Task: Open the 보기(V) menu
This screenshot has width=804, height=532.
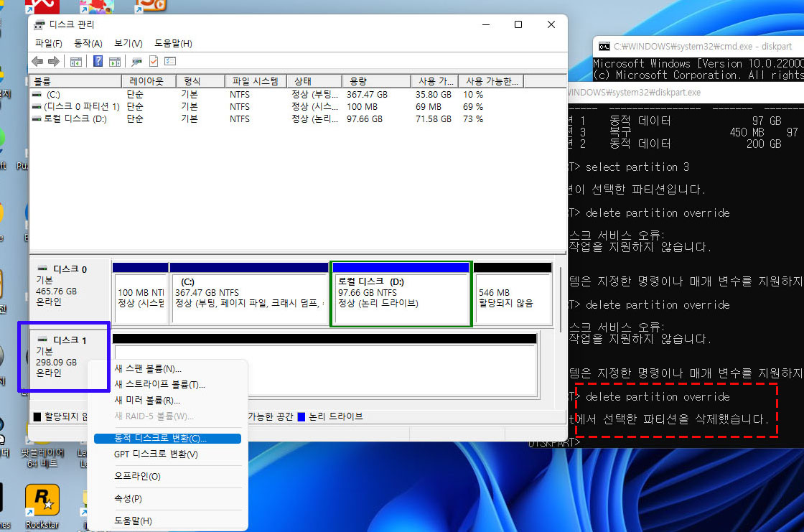Action: [x=128, y=43]
